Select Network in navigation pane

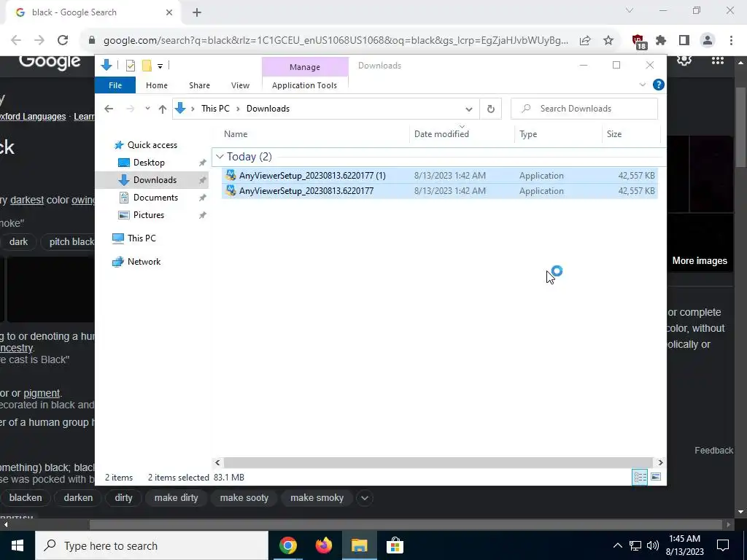[x=144, y=262]
